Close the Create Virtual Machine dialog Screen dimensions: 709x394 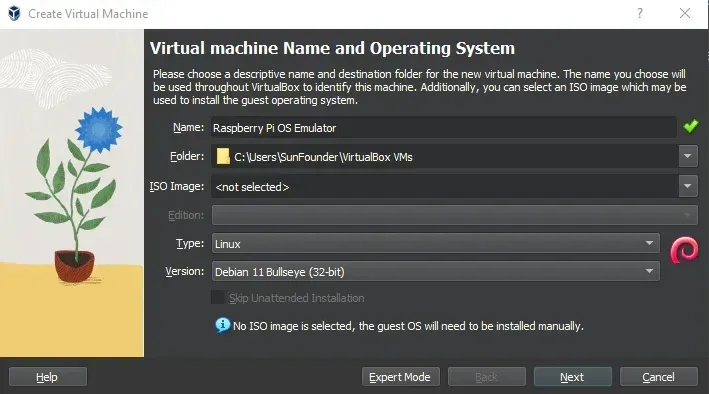(x=685, y=13)
